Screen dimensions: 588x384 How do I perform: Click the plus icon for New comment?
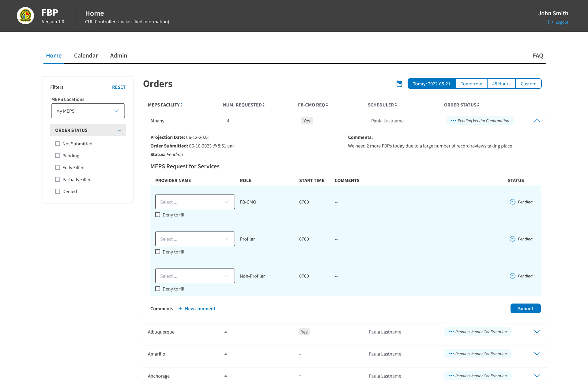180,308
